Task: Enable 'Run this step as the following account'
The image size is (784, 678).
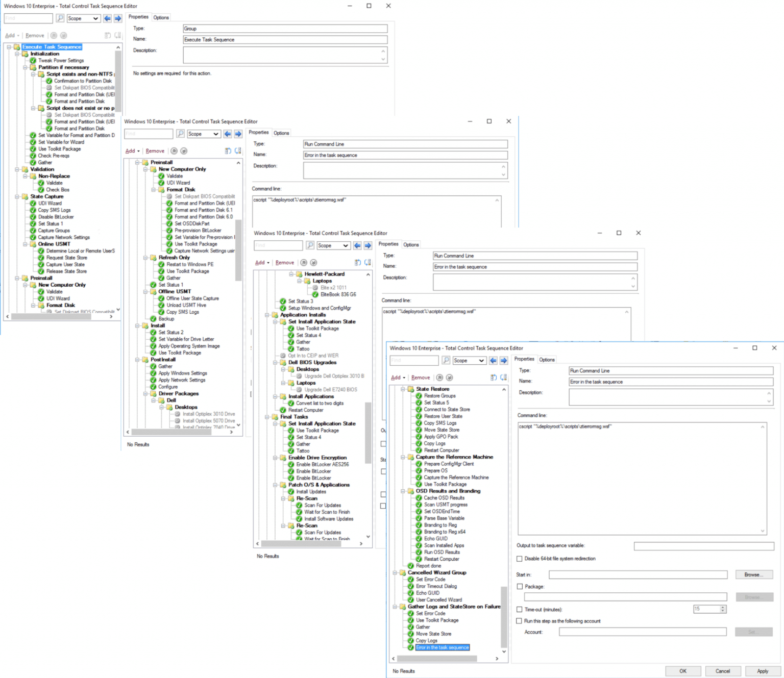Action: click(x=520, y=621)
